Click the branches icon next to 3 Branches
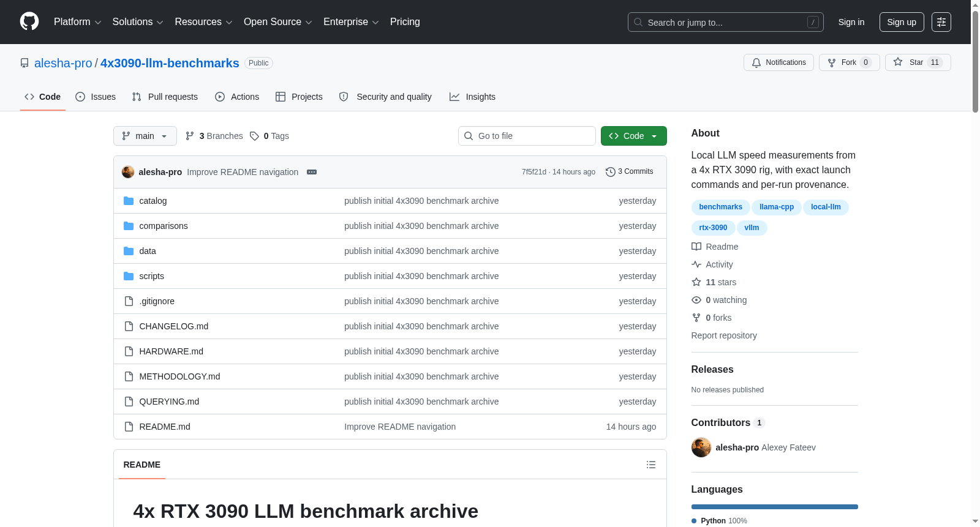 coord(190,136)
